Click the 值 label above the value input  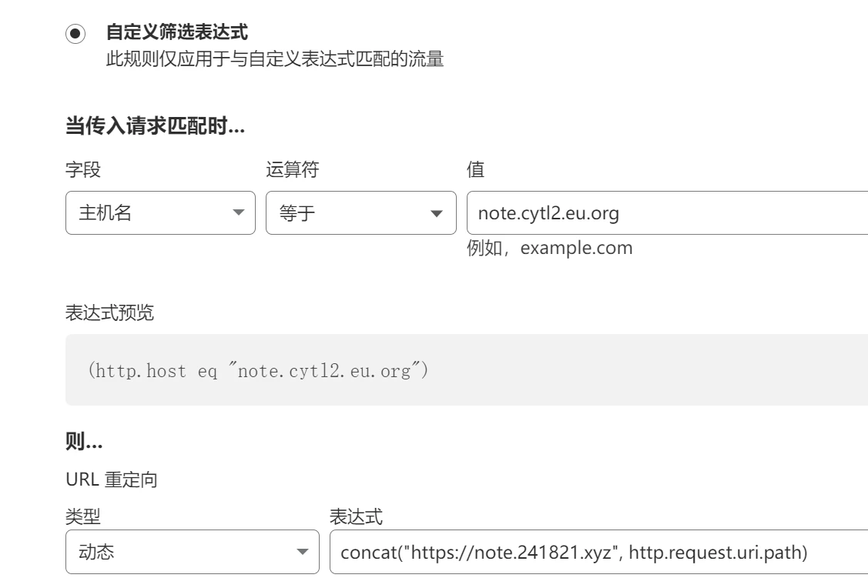click(475, 170)
